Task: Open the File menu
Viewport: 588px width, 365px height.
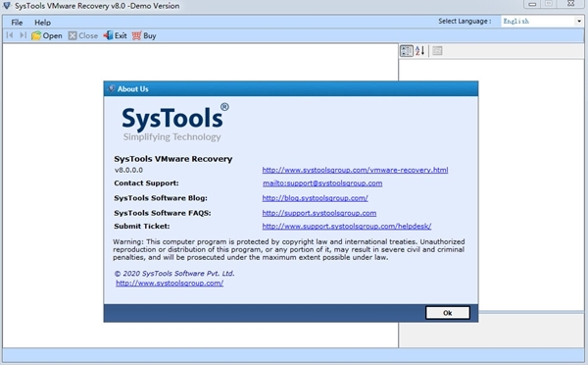Action: tap(17, 23)
